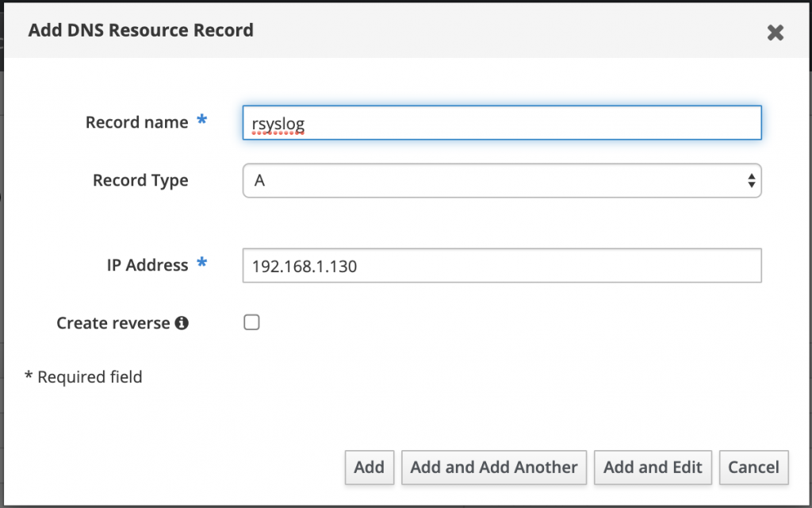
Task: Click the up-down arrows on Record Type selector
Action: tap(750, 180)
